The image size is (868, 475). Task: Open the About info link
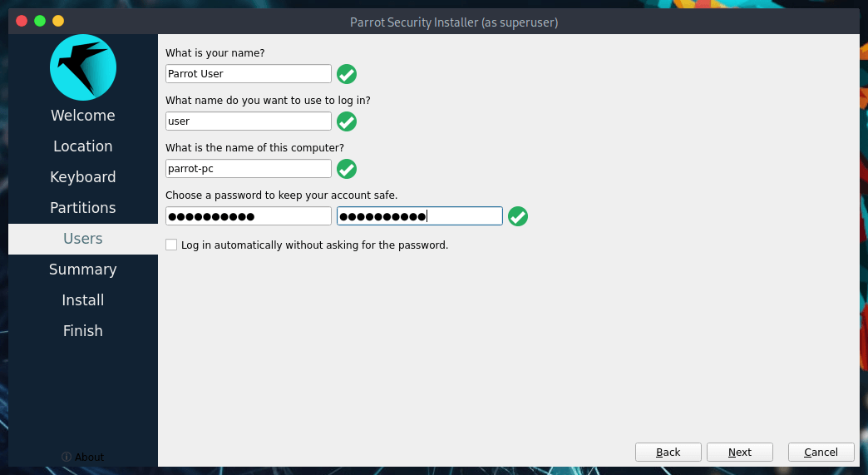(83, 457)
